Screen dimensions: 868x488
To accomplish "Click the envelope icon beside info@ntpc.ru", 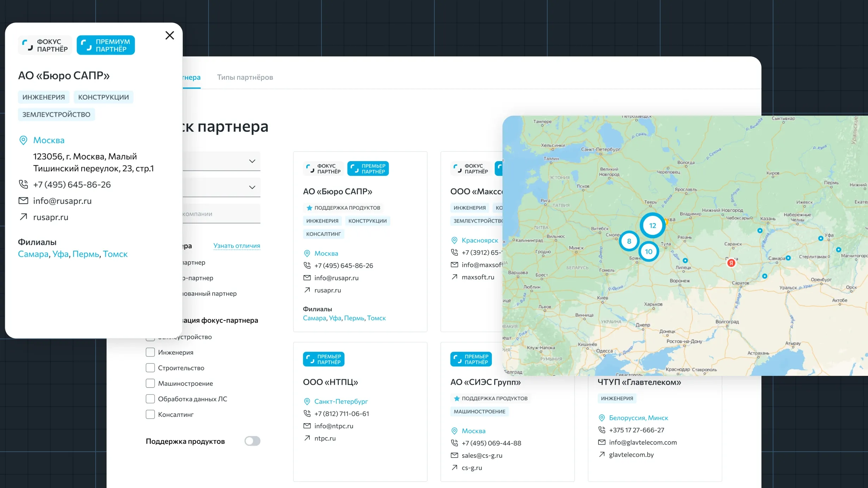I will pos(307,426).
